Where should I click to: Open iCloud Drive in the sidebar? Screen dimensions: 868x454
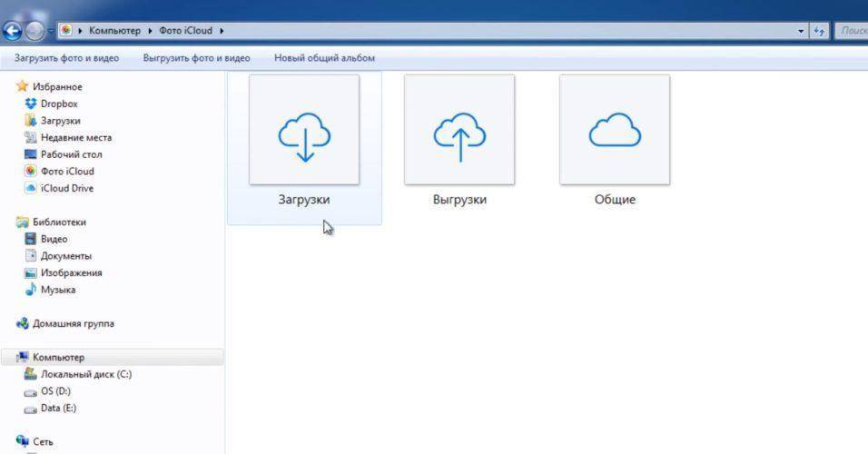point(66,188)
